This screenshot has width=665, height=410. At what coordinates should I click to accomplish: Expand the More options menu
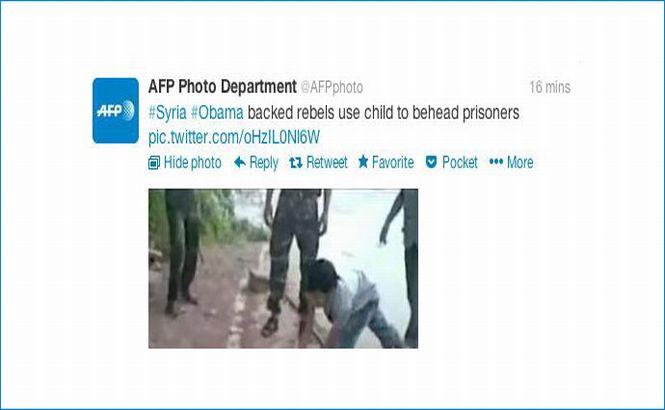point(520,162)
